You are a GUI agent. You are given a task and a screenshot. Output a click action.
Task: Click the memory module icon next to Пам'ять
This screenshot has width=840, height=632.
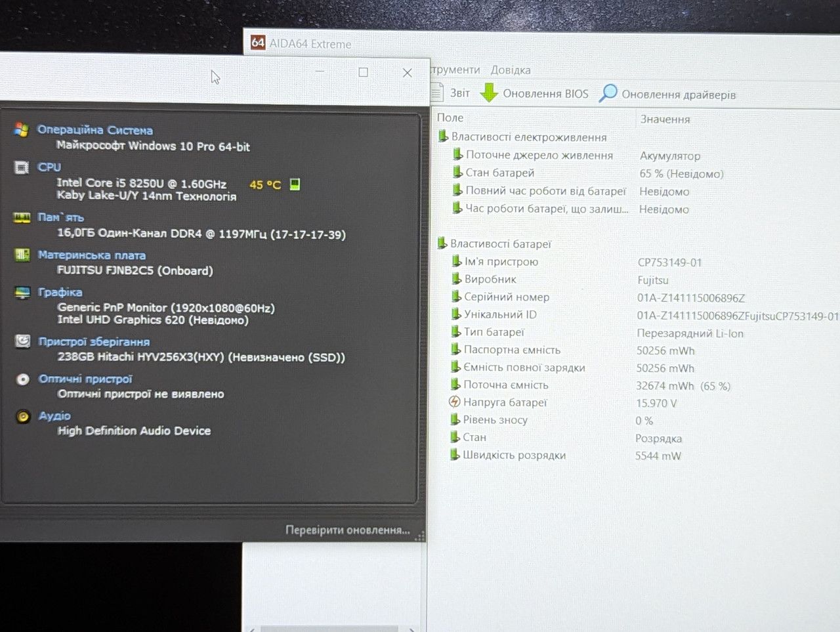(22, 218)
